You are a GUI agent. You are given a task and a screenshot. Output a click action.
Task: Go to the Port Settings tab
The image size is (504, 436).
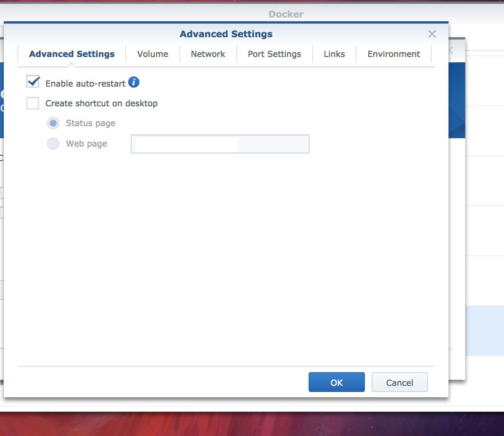pos(274,54)
